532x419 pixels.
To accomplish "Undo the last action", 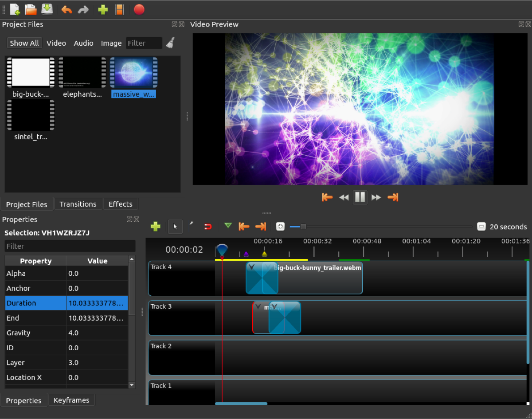I will pyautogui.click(x=66, y=9).
